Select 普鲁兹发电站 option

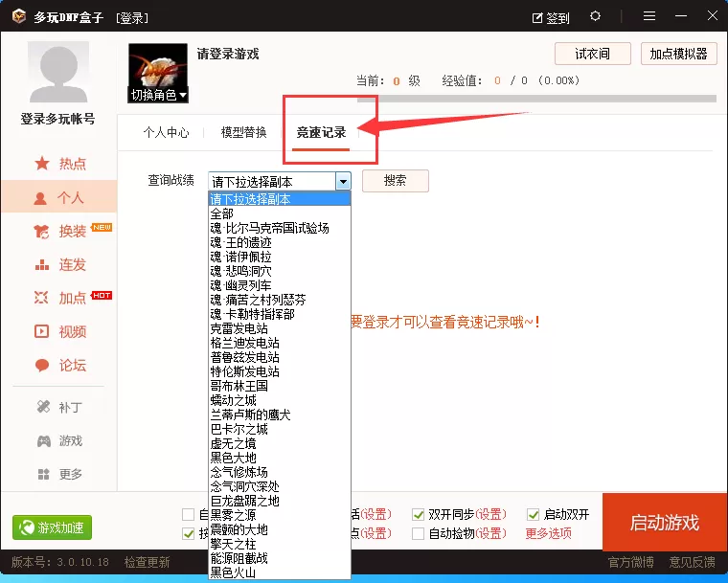click(x=280, y=357)
